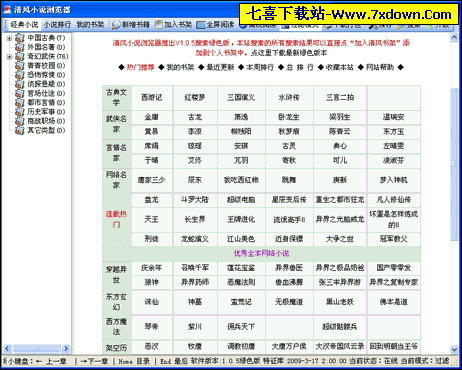
Task: Select the 恐怖惊悚 category book icon
Action: click(20, 75)
